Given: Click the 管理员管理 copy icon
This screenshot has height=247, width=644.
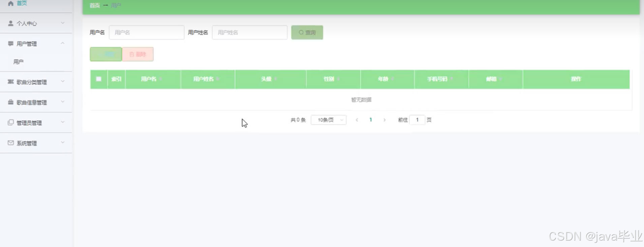Looking at the screenshot, I should (x=11, y=122).
